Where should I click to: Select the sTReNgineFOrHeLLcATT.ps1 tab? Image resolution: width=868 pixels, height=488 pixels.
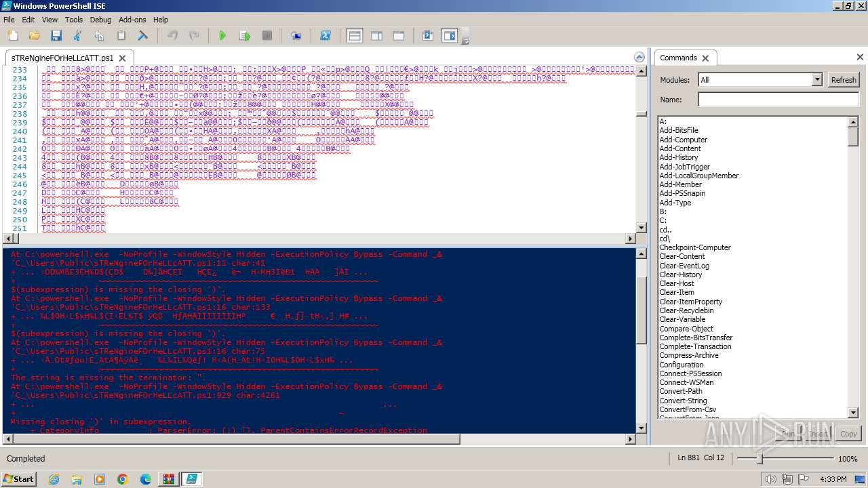62,58
